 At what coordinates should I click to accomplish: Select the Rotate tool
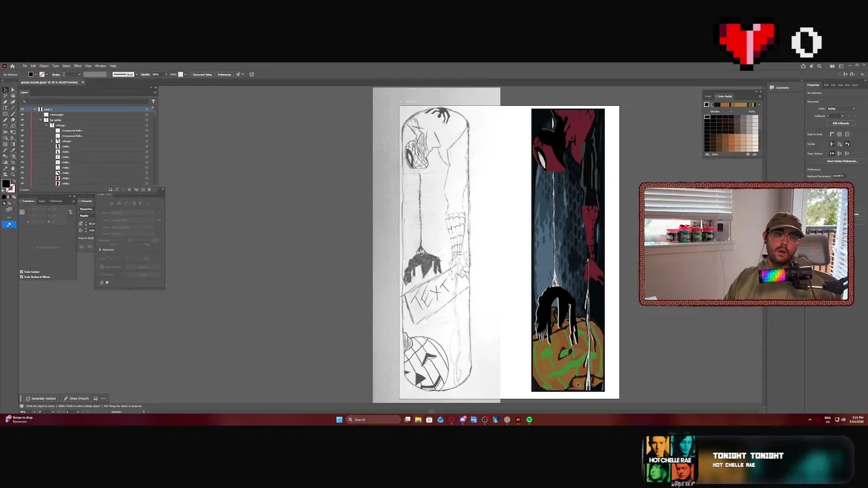(x=5, y=126)
